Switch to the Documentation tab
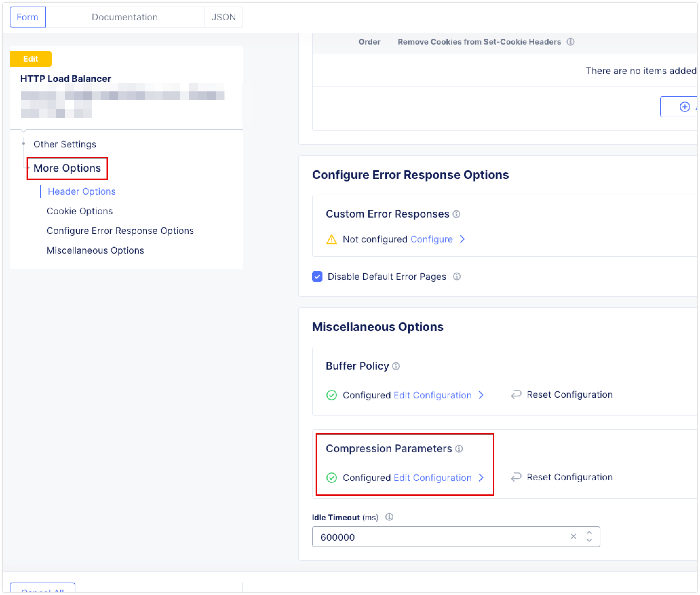The image size is (700, 595). pos(125,17)
